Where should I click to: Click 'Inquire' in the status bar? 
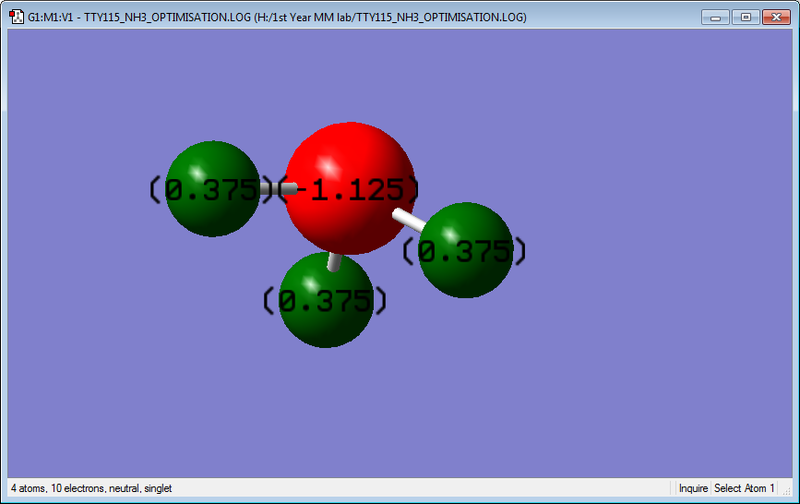tap(693, 488)
